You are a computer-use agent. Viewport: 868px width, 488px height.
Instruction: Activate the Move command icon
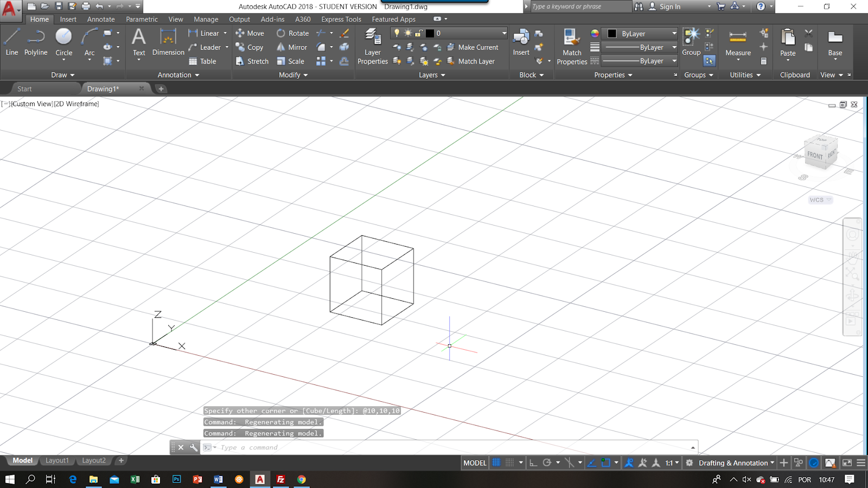tap(240, 33)
